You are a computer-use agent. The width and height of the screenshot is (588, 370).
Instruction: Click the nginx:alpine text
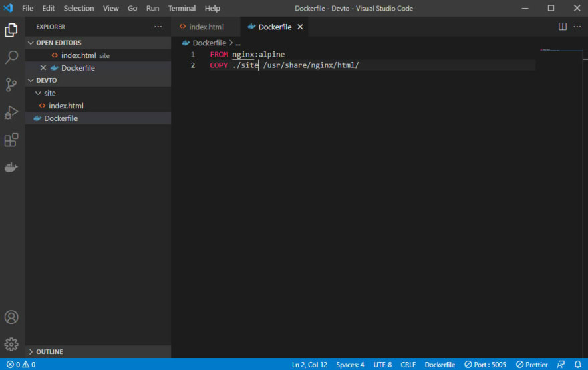[259, 54]
